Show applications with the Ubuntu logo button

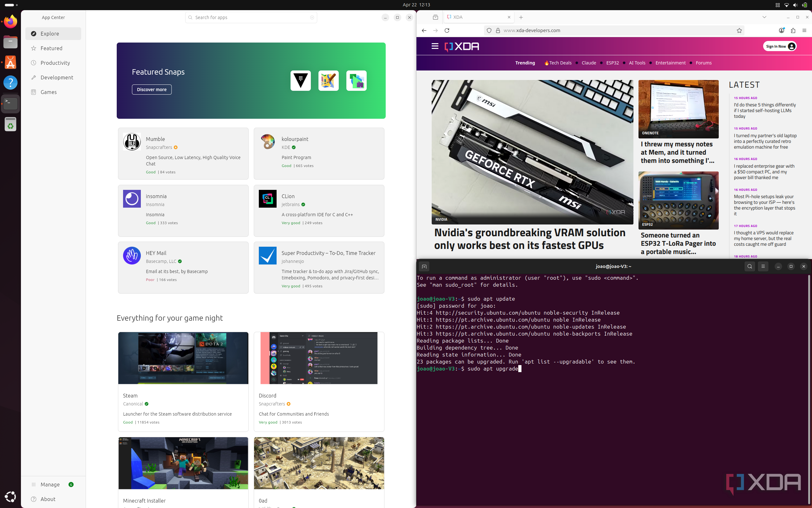10,497
